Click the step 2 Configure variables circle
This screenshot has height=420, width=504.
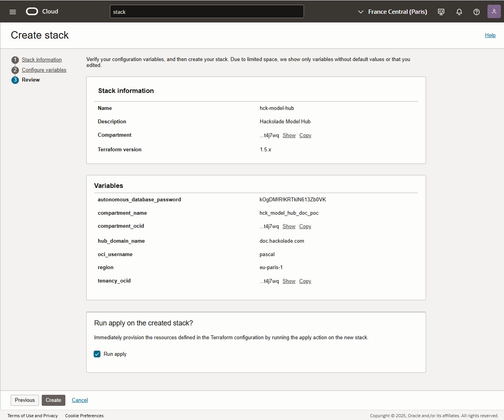tap(15, 70)
